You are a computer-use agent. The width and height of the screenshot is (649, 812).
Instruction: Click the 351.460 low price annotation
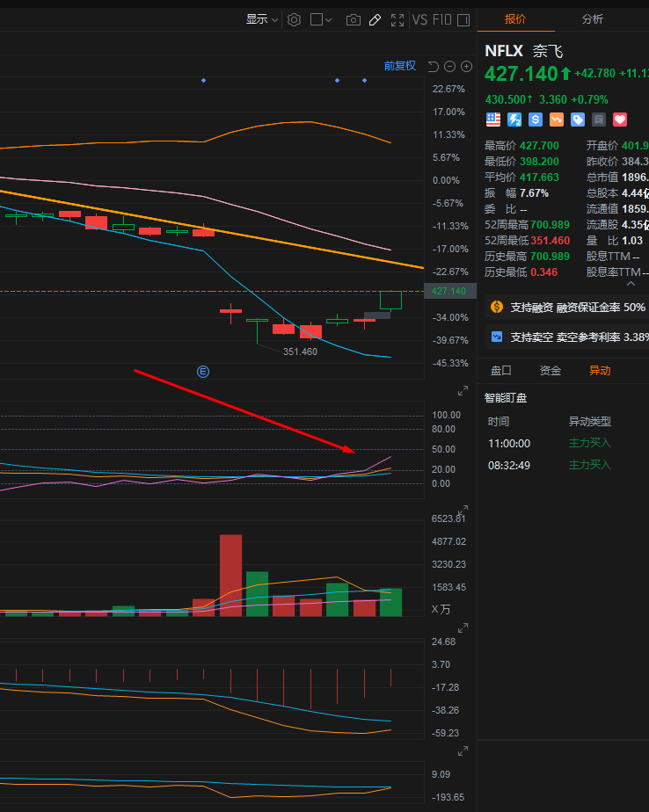point(300,352)
